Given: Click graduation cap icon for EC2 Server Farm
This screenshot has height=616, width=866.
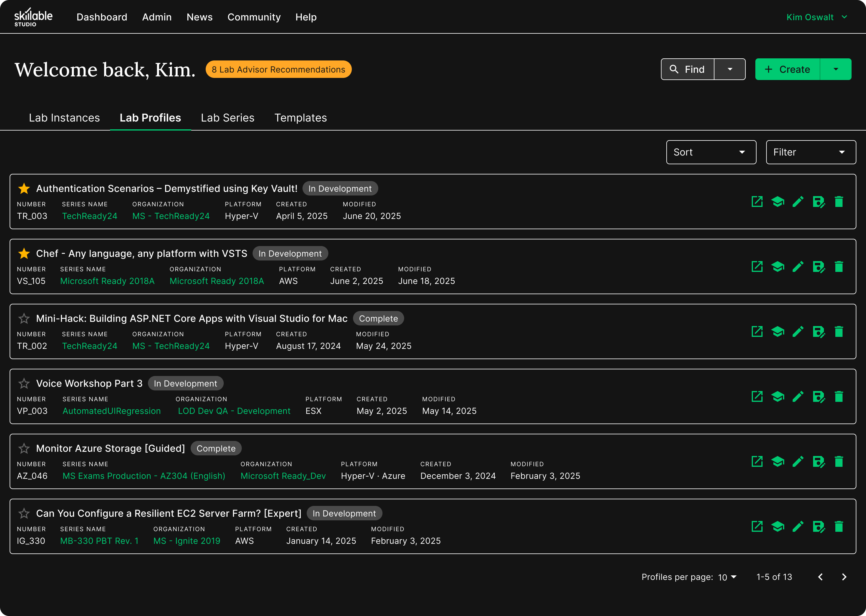Looking at the screenshot, I should click(x=778, y=526).
